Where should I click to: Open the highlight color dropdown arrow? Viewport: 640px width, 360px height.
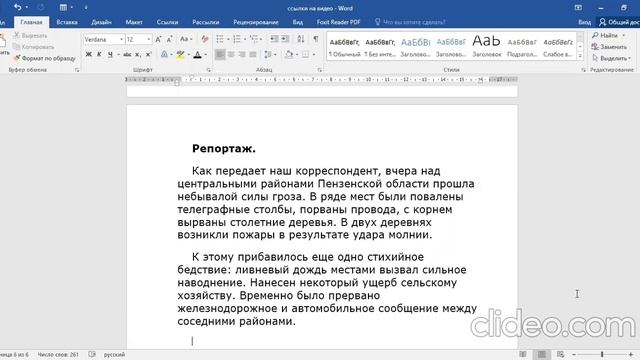click(x=189, y=54)
